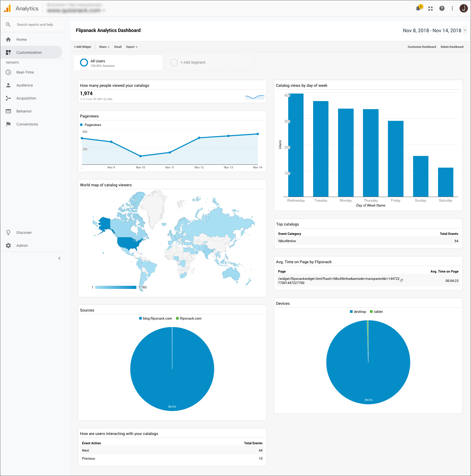The image size is (471, 476).
Task: Click the Search reports and help field
Action: pyautogui.click(x=35, y=24)
